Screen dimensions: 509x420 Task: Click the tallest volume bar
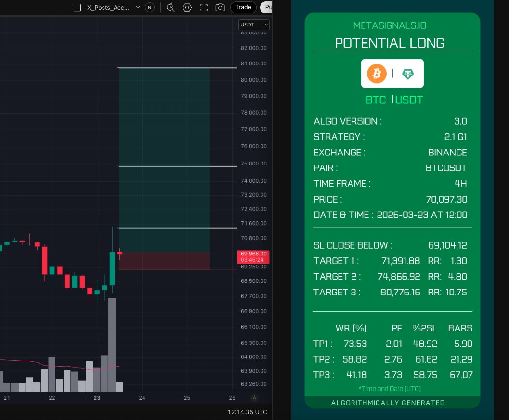pyautogui.click(x=112, y=345)
